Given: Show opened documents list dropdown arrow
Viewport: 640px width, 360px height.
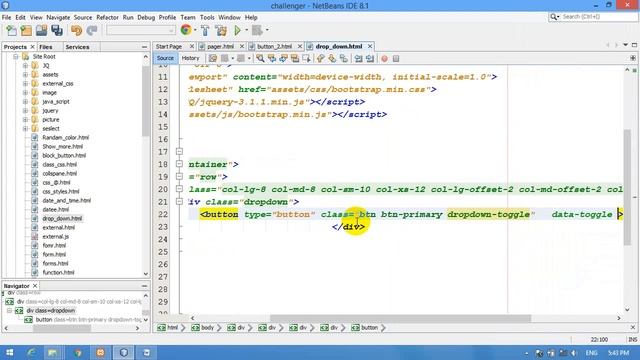Looking at the screenshot, I should point(625,45).
